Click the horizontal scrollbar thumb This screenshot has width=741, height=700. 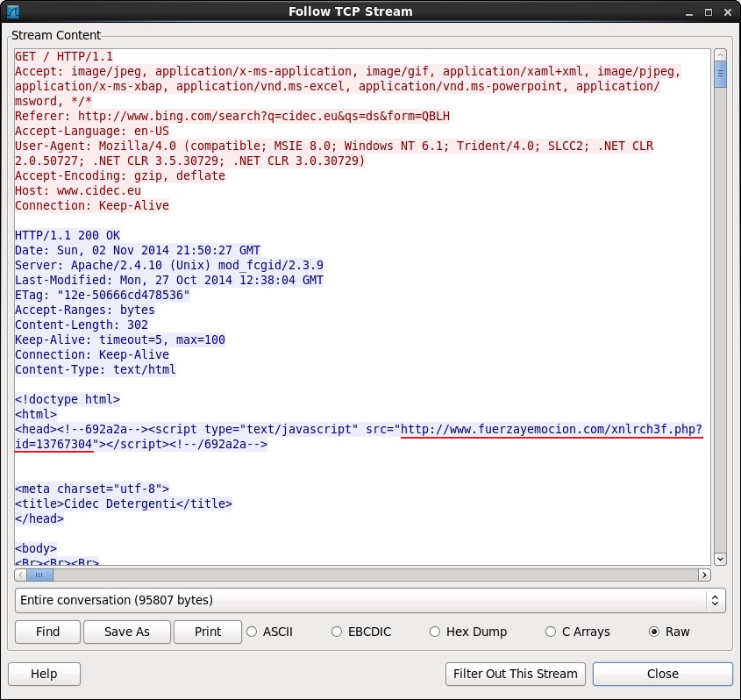tap(39, 575)
